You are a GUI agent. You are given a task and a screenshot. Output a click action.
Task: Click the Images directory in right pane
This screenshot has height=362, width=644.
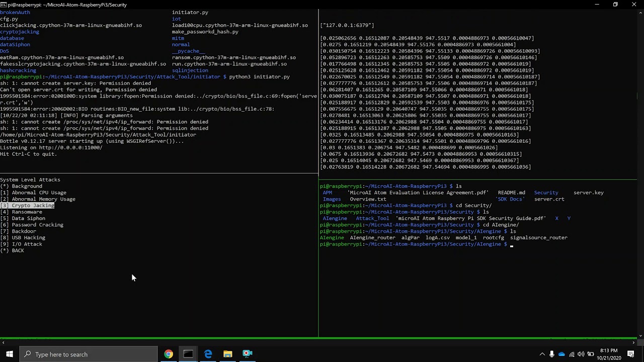tap(332, 199)
